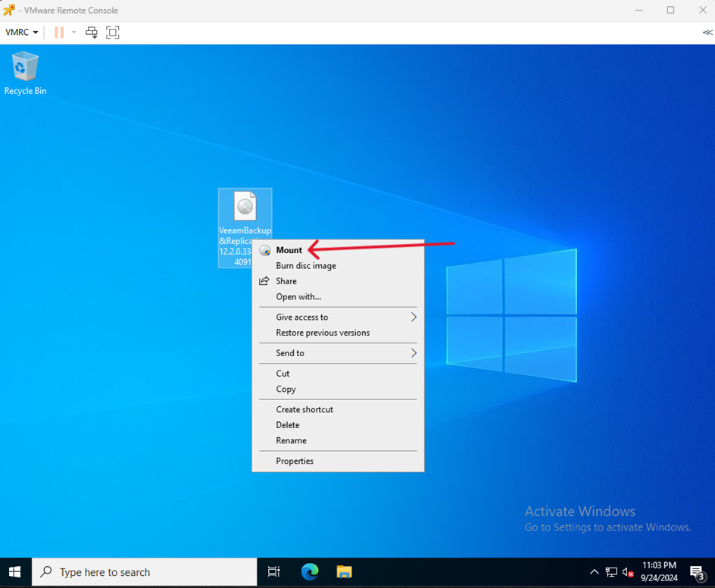This screenshot has width=715, height=588.
Task: Open File Explorer from the taskbar
Action: (345, 572)
